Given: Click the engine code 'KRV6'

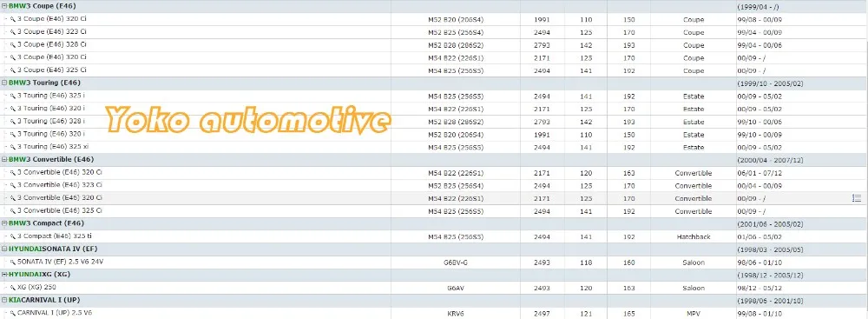Looking at the screenshot, I should click(x=456, y=314).
